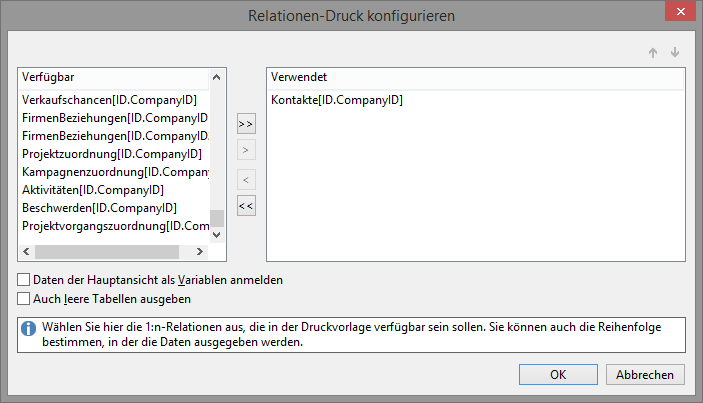703x403 pixels.
Task: Click the Abbrechen button
Action: pyautogui.click(x=645, y=375)
